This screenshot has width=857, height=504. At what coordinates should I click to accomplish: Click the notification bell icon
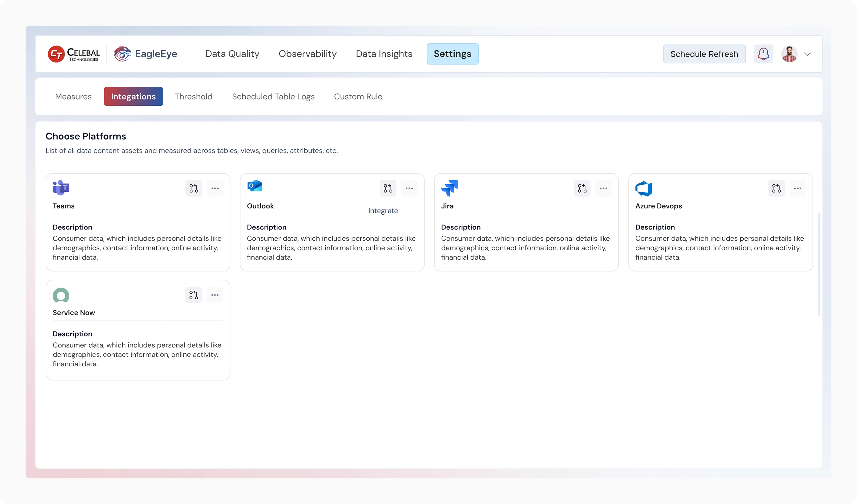[763, 54]
